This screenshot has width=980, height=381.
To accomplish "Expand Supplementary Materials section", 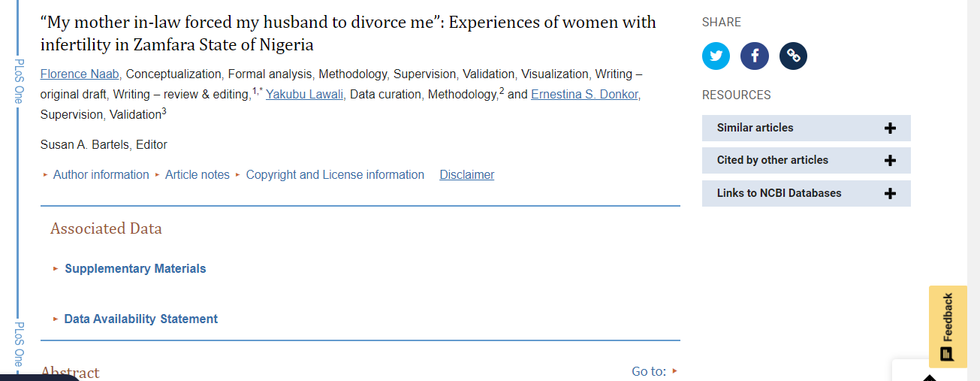I will point(135,269).
